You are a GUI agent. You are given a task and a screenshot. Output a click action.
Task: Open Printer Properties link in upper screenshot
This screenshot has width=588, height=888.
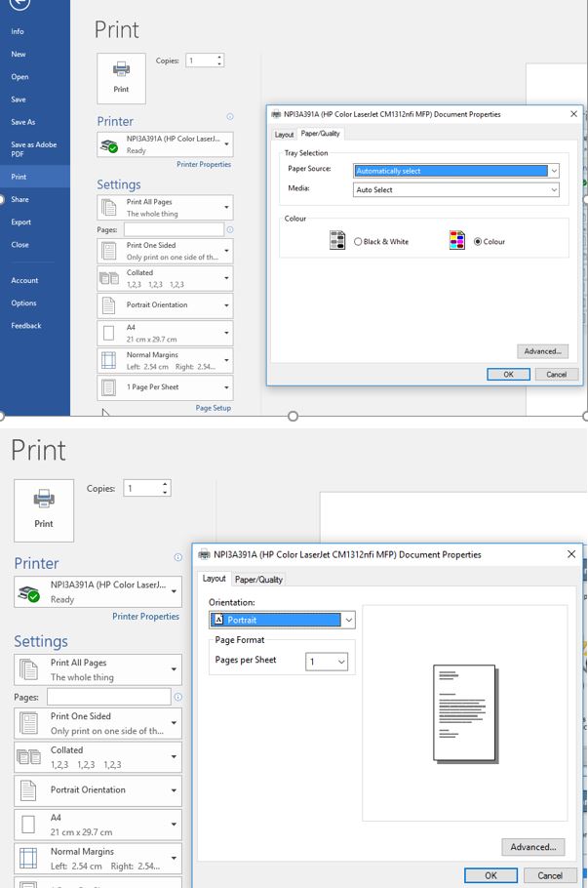pyautogui.click(x=204, y=164)
